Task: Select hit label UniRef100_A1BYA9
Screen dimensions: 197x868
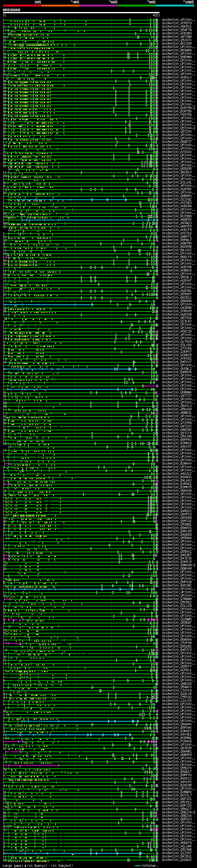Action: click(177, 267)
